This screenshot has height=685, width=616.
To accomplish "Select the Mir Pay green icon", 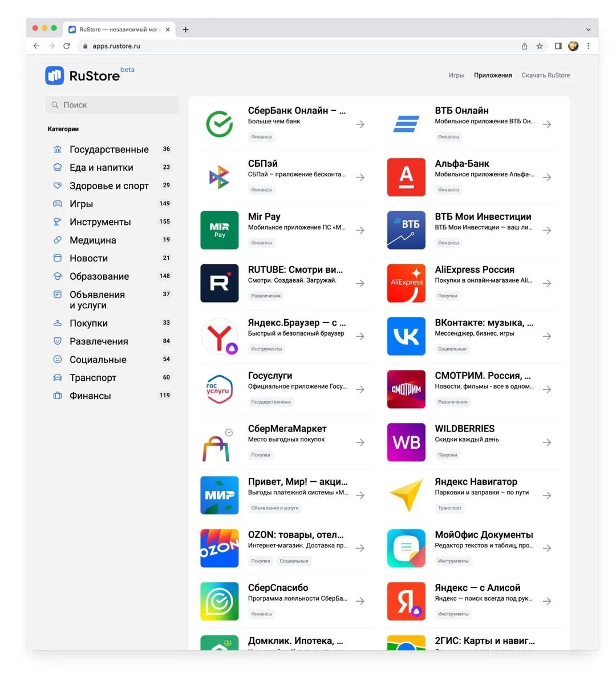I will click(x=220, y=231).
